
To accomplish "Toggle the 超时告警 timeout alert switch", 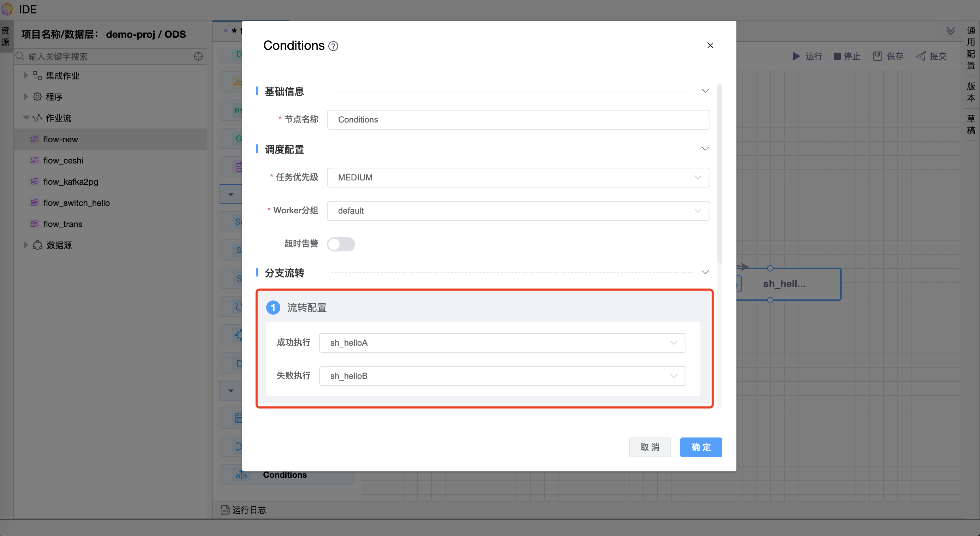I will click(x=341, y=244).
